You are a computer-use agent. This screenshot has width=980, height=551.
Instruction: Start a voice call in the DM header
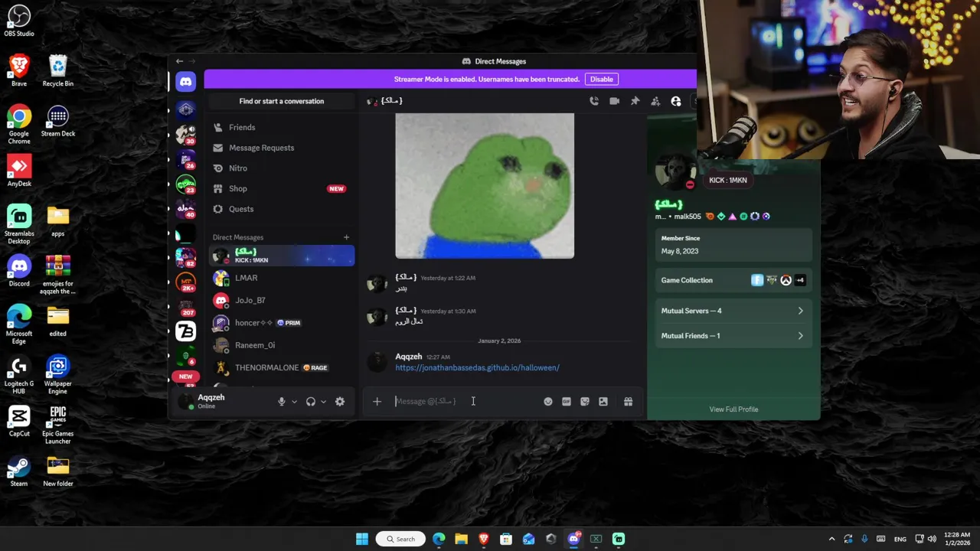(x=594, y=101)
